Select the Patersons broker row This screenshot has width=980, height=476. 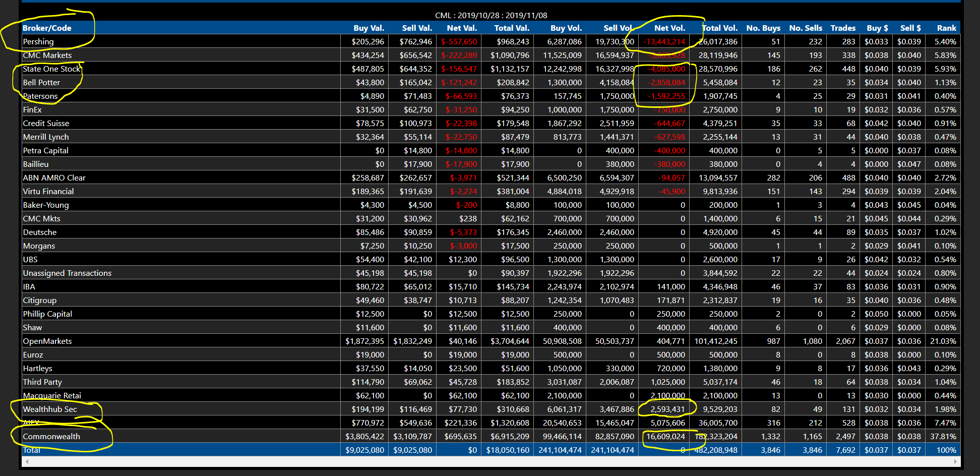coord(491,96)
